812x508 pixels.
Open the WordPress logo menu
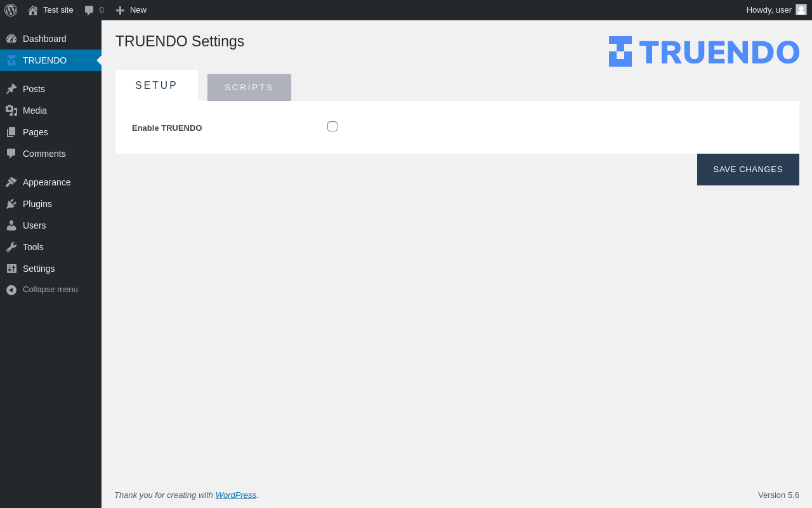(11, 10)
